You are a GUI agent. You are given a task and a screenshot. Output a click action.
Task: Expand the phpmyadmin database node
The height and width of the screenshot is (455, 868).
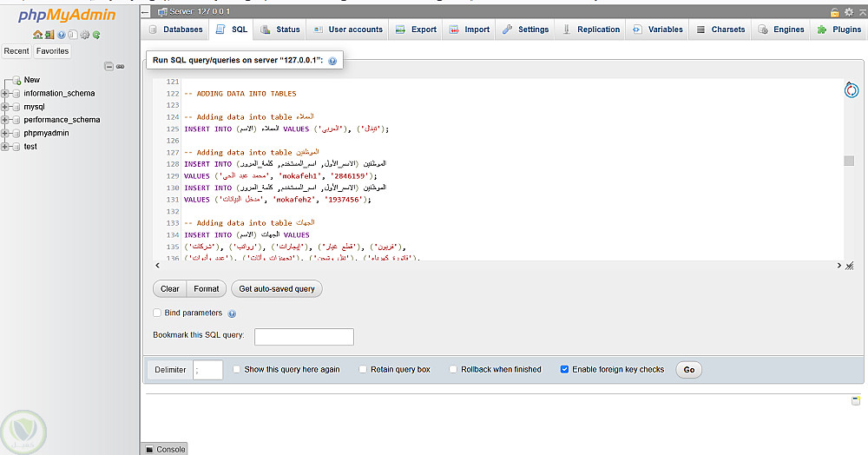click(x=6, y=133)
